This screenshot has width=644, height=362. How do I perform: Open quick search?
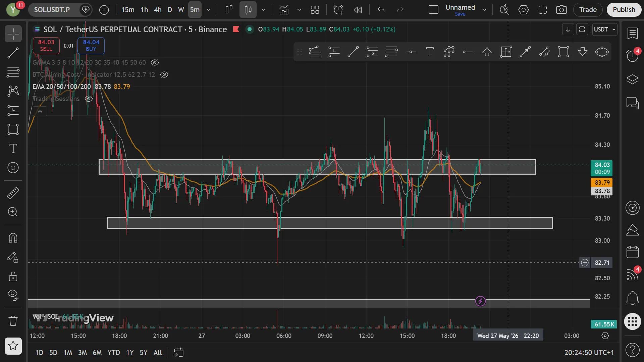[x=504, y=10]
